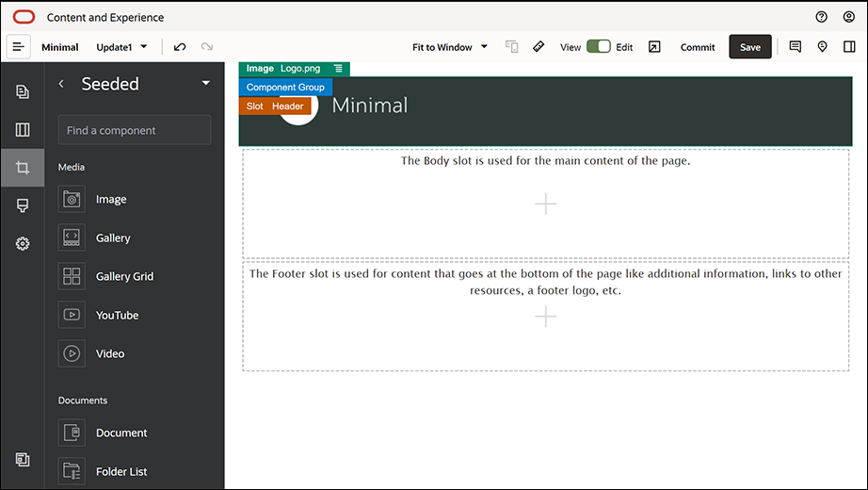Image resolution: width=868 pixels, height=490 pixels.
Task: Click the Gallery component label
Action: 113,237
